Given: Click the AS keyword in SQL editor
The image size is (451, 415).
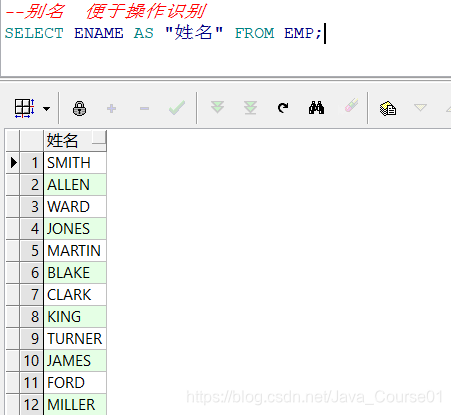Looking at the screenshot, I should pyautogui.click(x=144, y=33).
